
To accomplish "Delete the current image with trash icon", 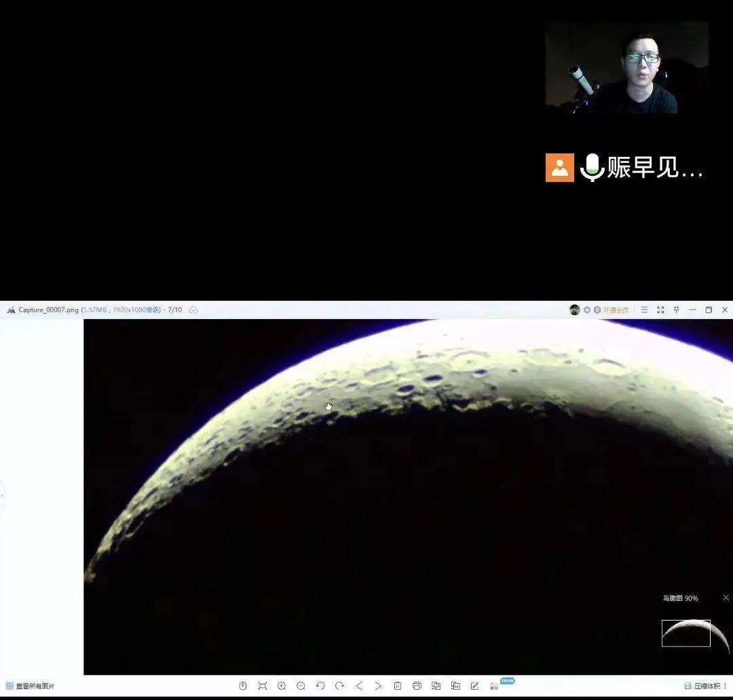I will point(397,686).
